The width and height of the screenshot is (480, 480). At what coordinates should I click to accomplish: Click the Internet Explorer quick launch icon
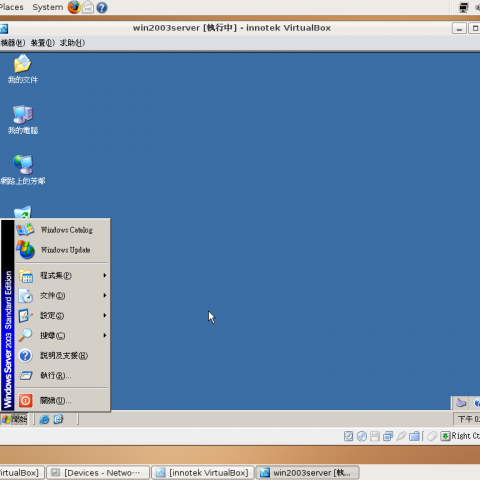pyautogui.click(x=44, y=419)
